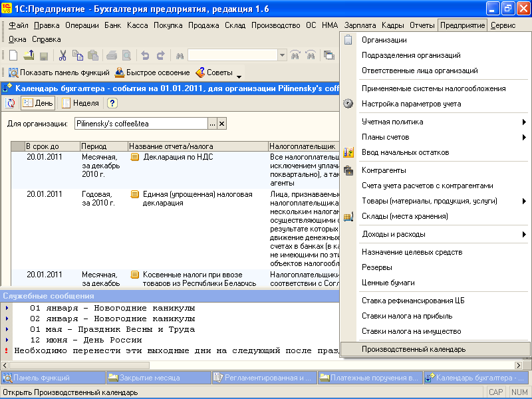The height and width of the screenshot is (399, 532).
Task: Open the search field dropdown arrow
Action: [282, 55]
